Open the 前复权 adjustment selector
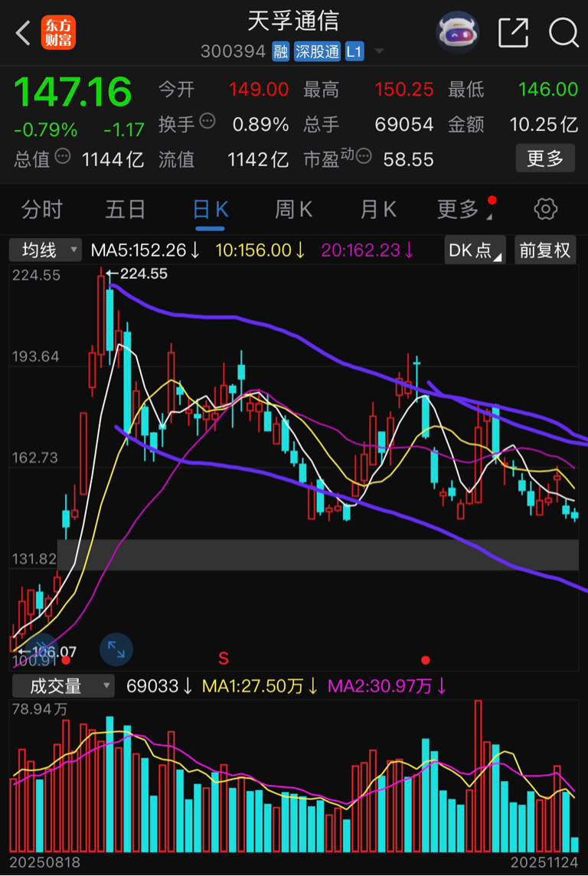588x876 pixels. 545,250
